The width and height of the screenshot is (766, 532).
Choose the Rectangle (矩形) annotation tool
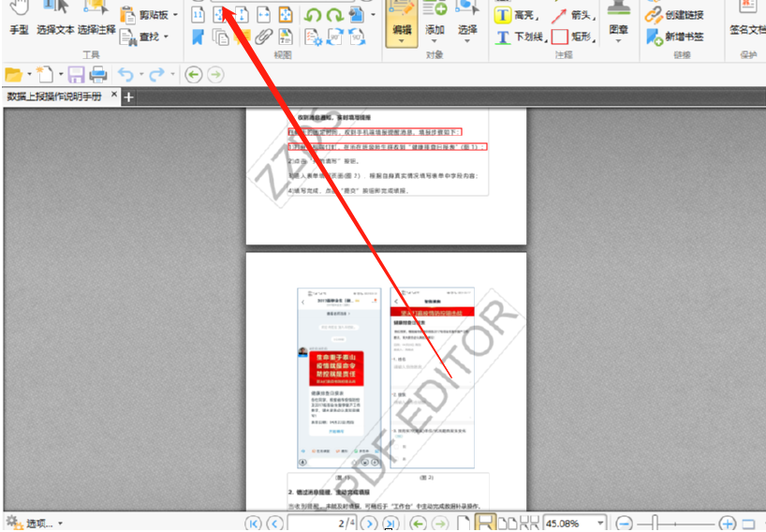coord(573,37)
